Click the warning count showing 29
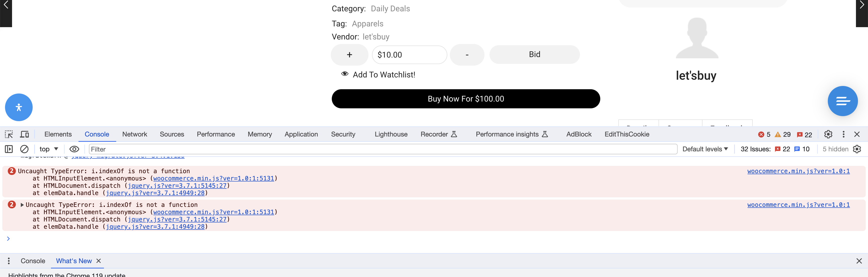 pyautogui.click(x=783, y=135)
